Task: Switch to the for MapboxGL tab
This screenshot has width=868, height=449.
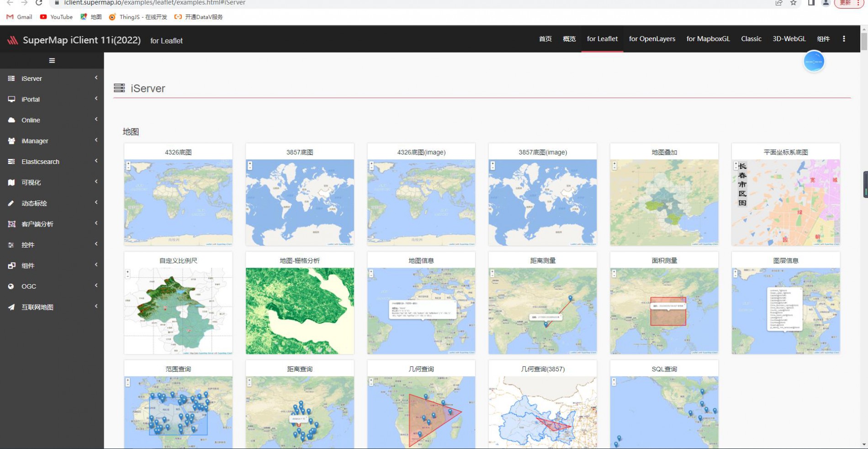Action: pyautogui.click(x=708, y=39)
